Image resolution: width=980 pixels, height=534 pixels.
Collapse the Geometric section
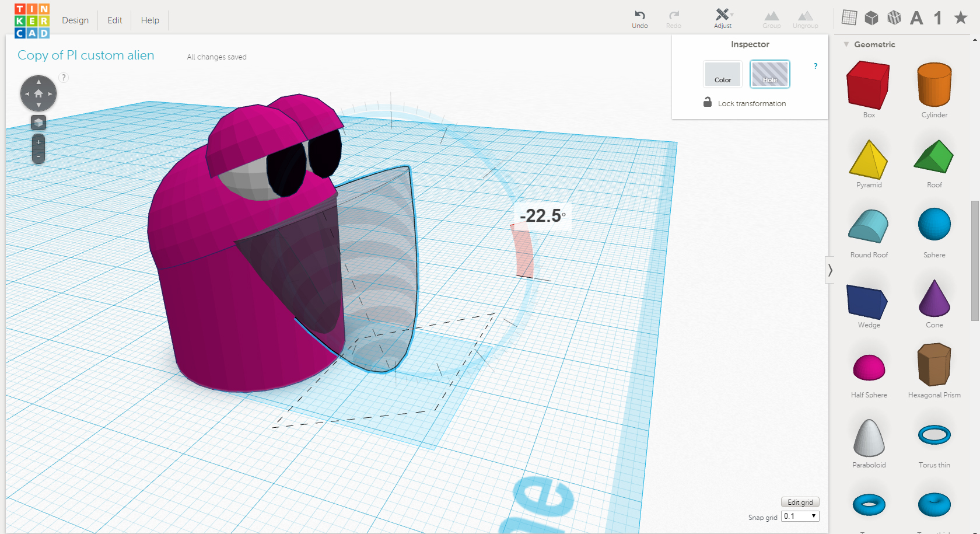point(846,44)
